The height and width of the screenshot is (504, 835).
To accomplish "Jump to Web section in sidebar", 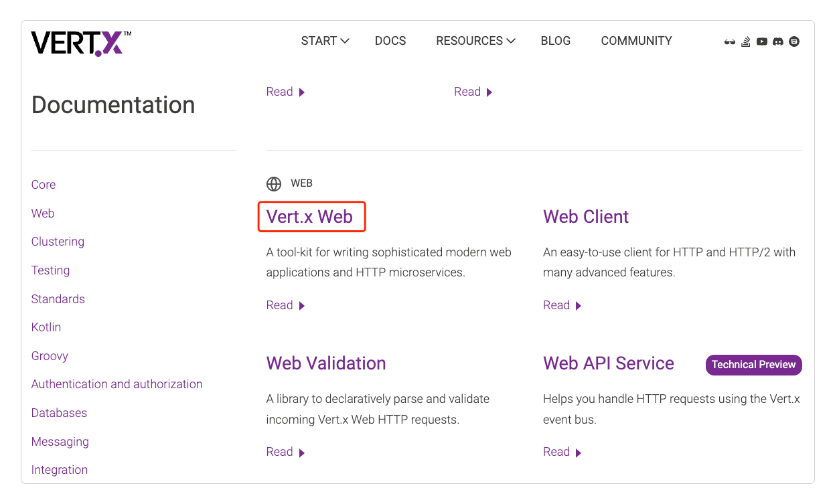I will 43,214.
